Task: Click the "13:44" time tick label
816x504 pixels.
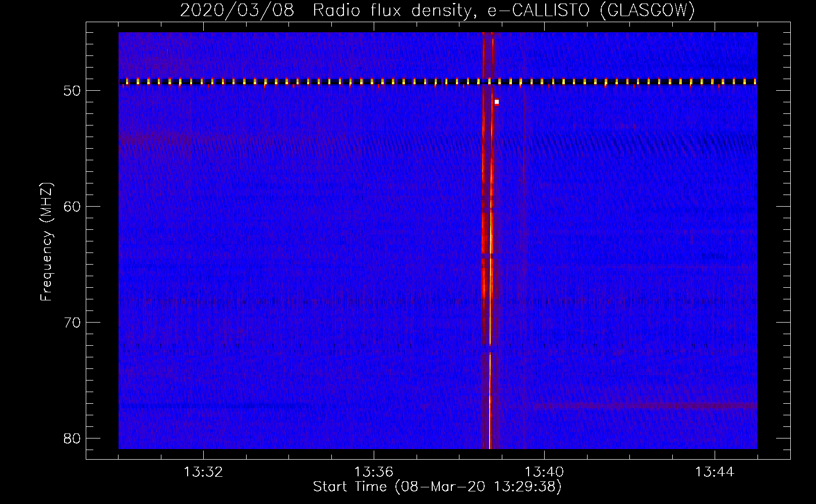Action: (x=715, y=472)
